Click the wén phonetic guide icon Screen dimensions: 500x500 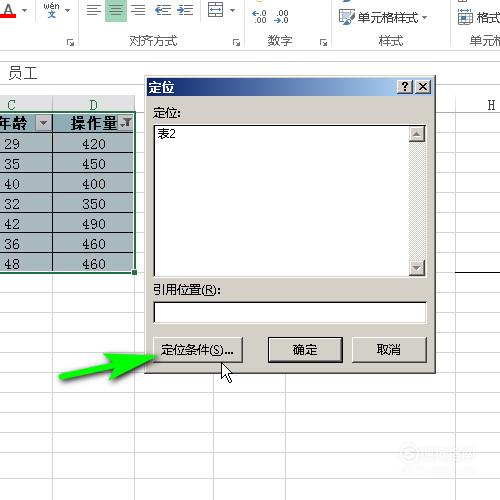click(x=51, y=10)
